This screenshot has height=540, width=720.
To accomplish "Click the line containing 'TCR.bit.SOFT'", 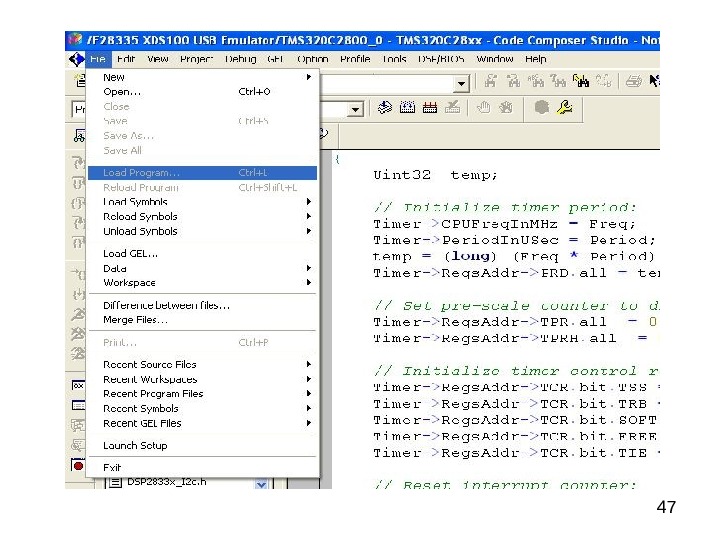I will pos(515,420).
